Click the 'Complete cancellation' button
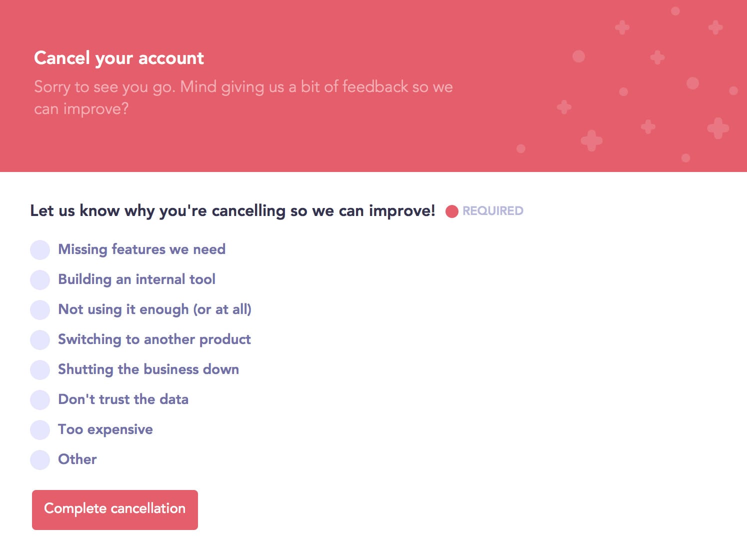The width and height of the screenshot is (747, 560). (x=115, y=509)
